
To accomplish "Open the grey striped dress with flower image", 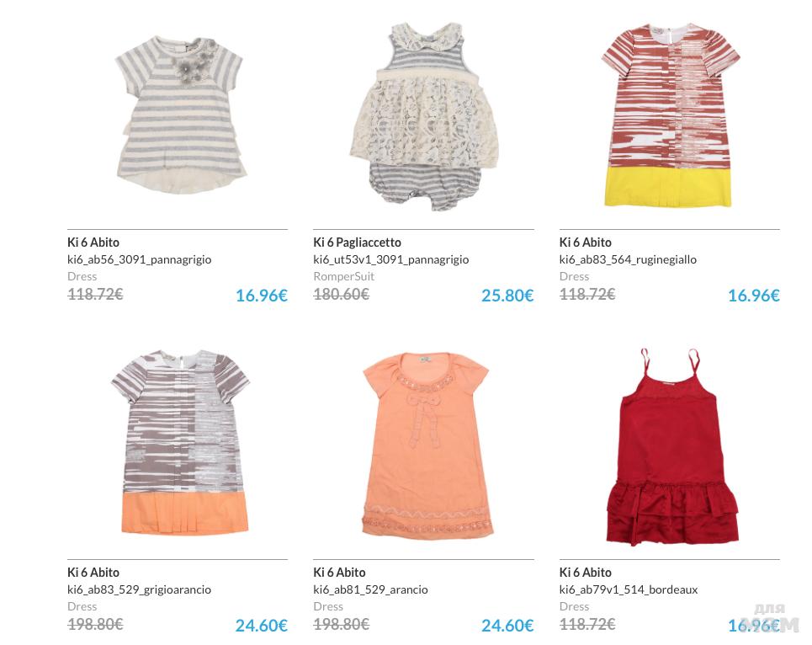I will pos(181,115).
